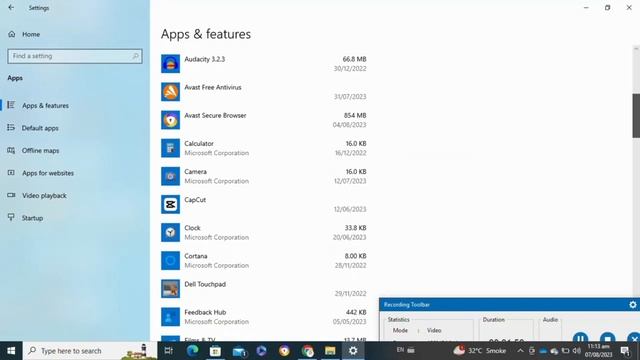Click the Find a setting search box
640x360 pixels.
pos(75,56)
